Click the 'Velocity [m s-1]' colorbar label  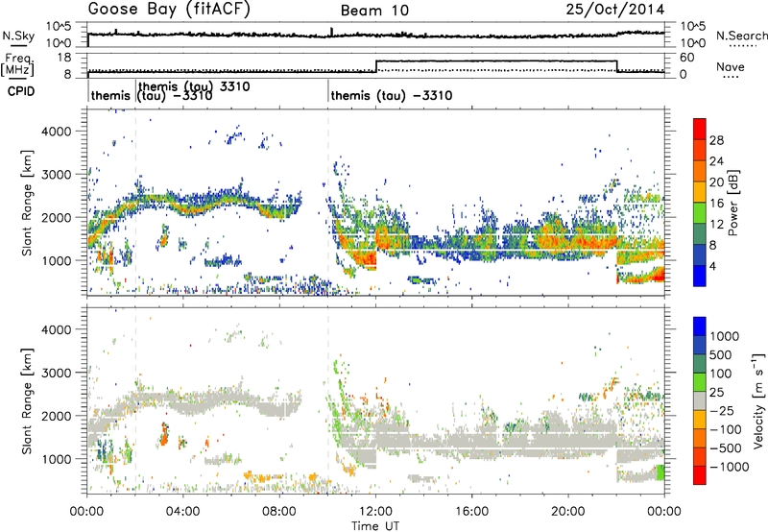click(x=758, y=400)
